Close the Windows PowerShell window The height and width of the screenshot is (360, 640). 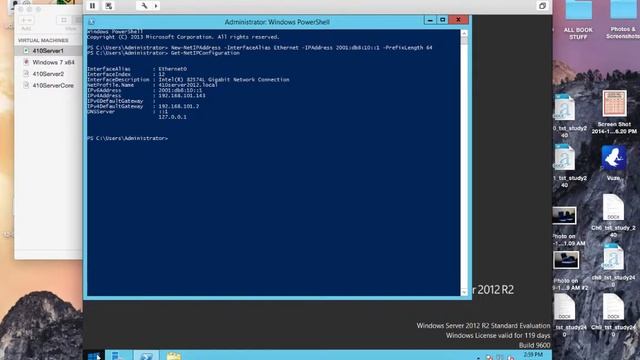pyautogui.click(x=458, y=20)
